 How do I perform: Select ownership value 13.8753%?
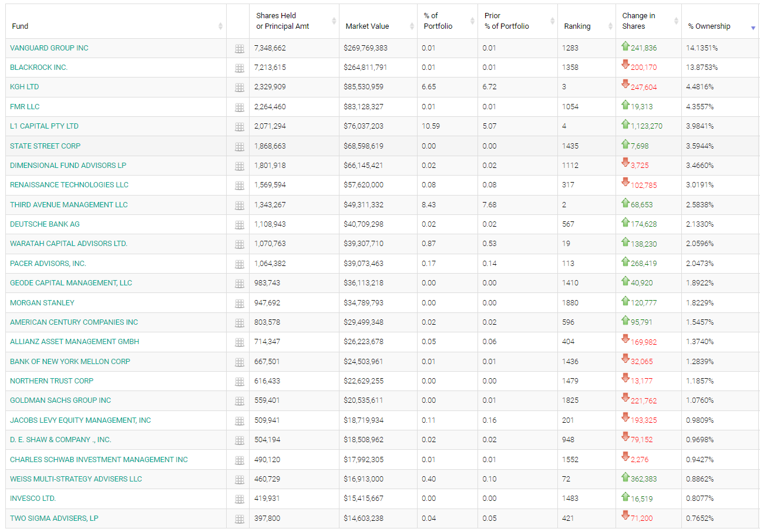tap(702, 68)
